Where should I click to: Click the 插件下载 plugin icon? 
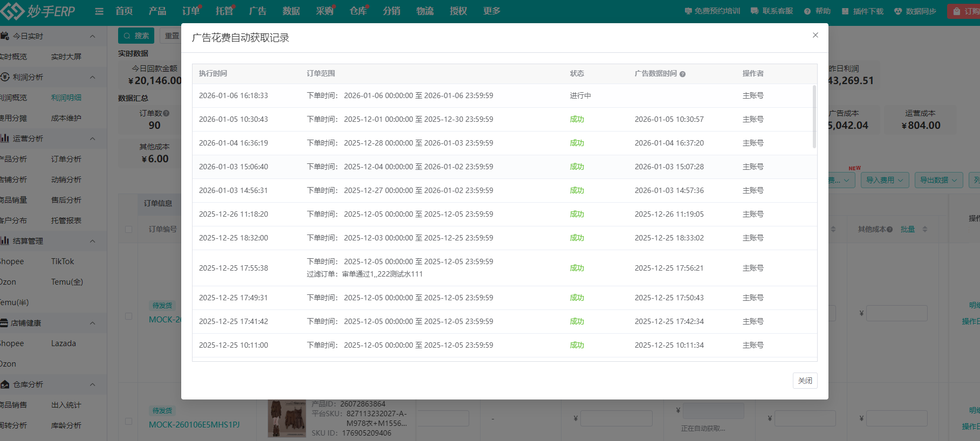pyautogui.click(x=845, y=11)
